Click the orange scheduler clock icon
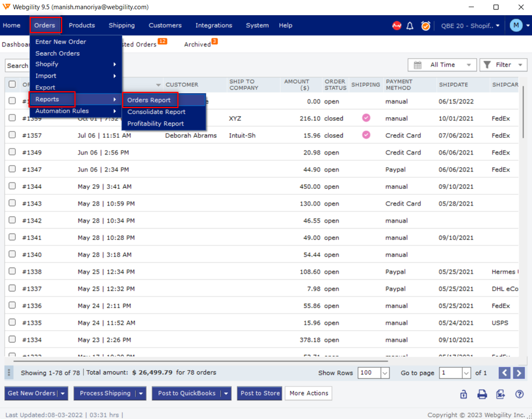 426,26
